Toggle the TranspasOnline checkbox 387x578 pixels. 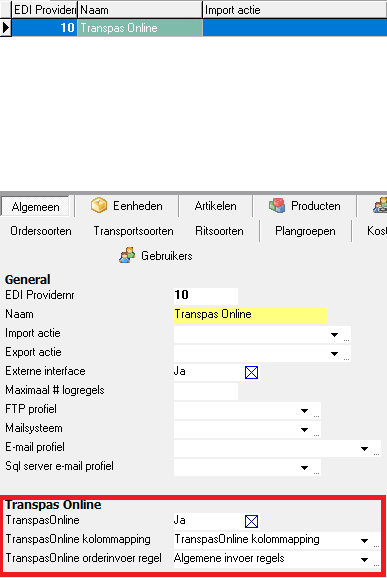251,521
